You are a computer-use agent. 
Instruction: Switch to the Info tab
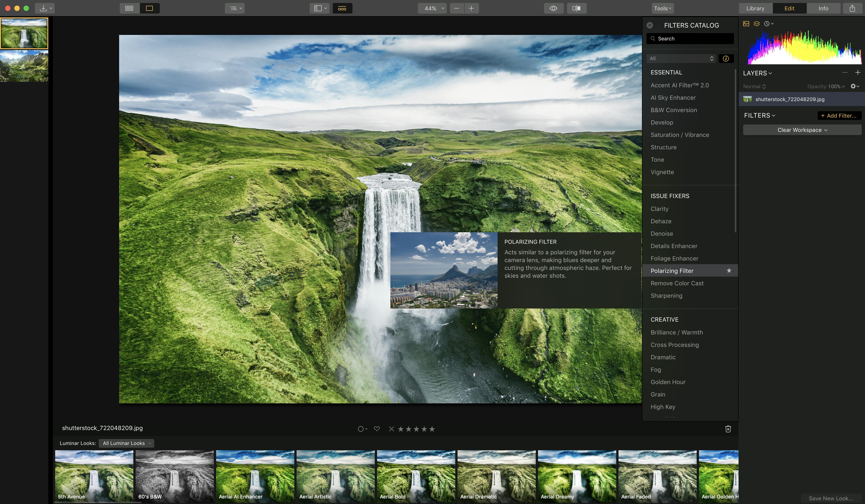823,8
